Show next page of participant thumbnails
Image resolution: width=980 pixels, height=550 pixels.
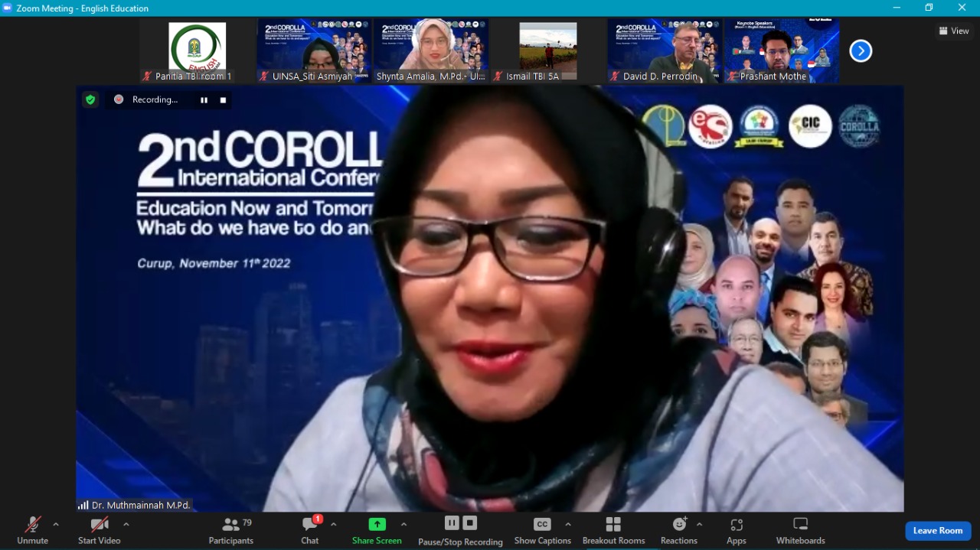point(861,51)
